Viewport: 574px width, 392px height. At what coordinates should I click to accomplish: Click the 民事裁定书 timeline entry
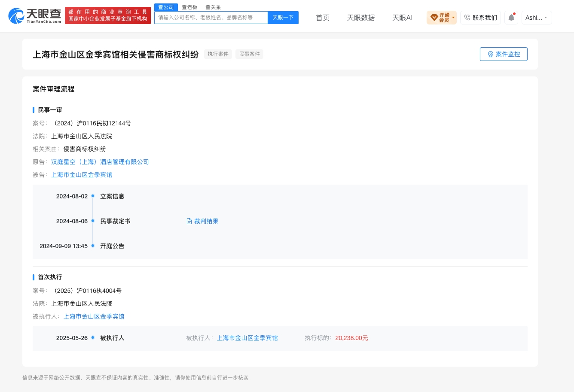115,221
